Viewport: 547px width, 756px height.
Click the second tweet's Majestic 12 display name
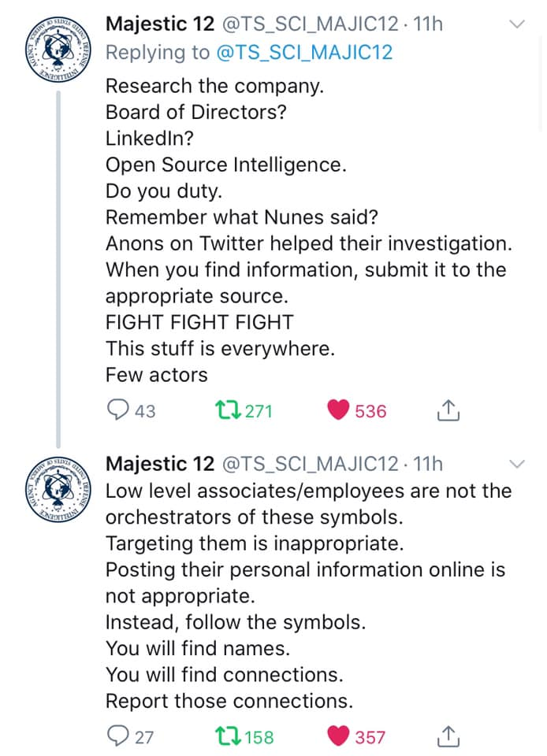pyautogui.click(x=159, y=463)
